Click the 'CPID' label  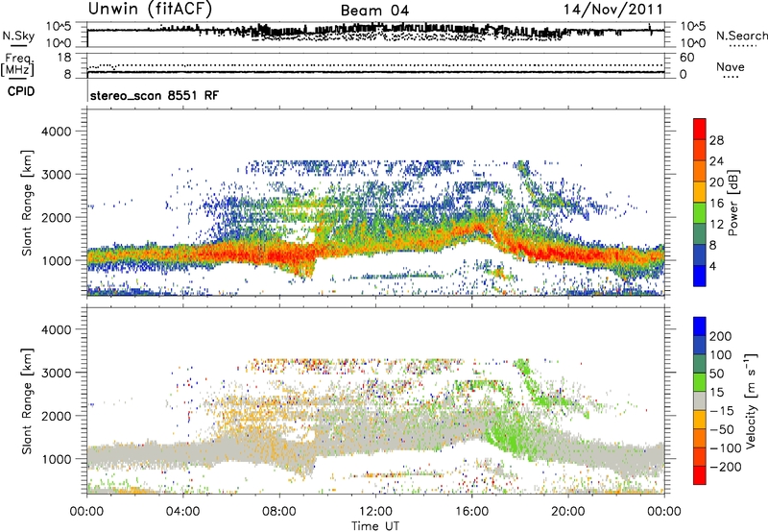point(21,91)
